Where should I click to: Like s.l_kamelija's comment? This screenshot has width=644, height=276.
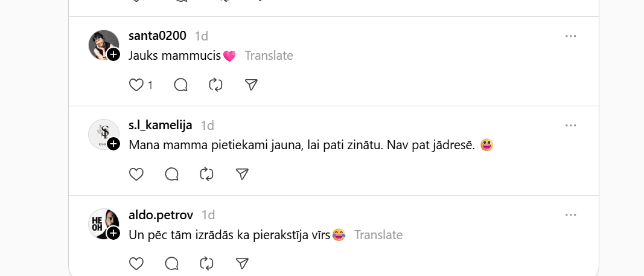coord(137,175)
